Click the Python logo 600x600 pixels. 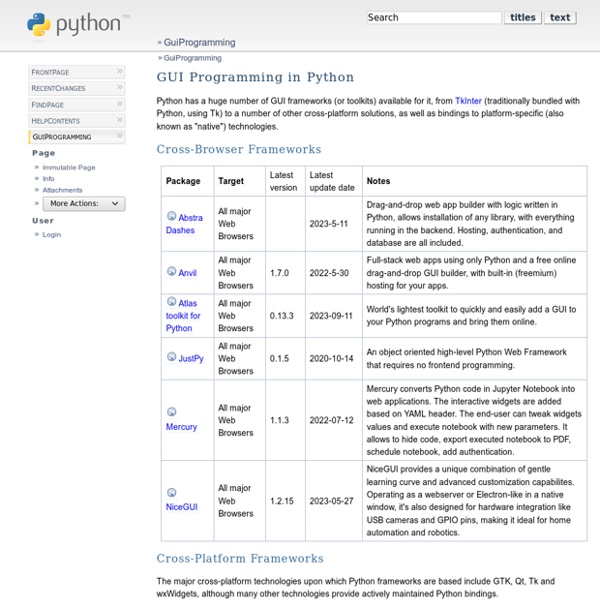point(78,24)
